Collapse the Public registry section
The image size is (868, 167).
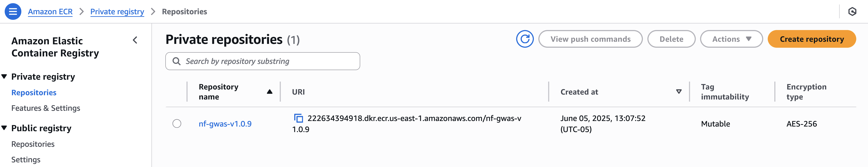[x=4, y=128]
